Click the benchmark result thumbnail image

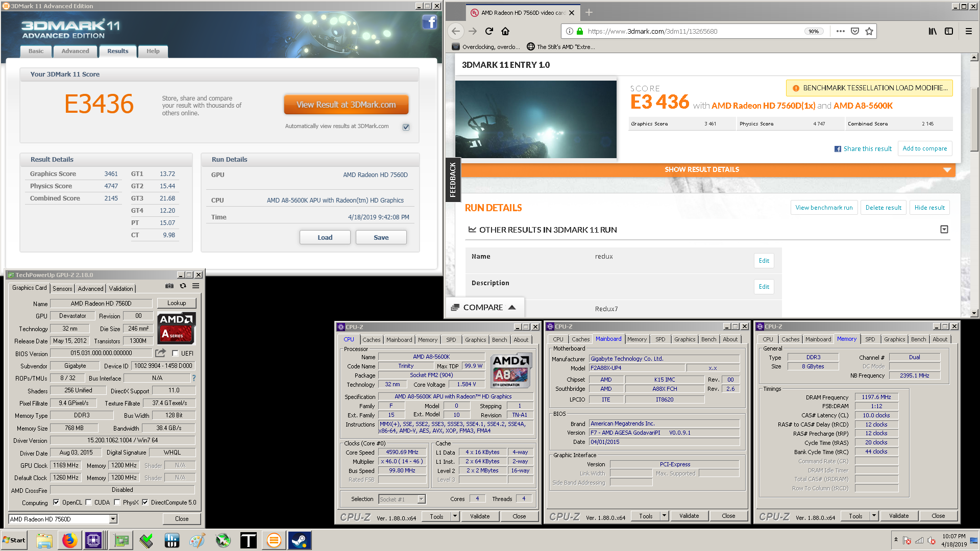535,119
